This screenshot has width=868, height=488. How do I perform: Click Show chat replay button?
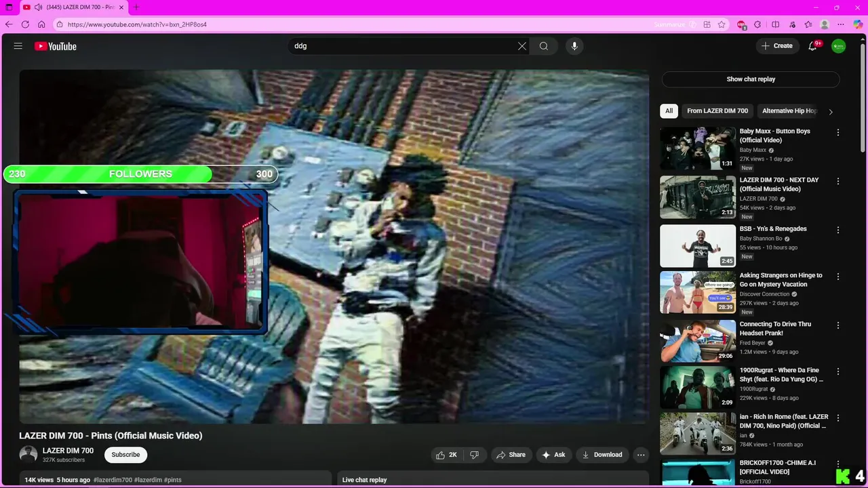(751, 79)
